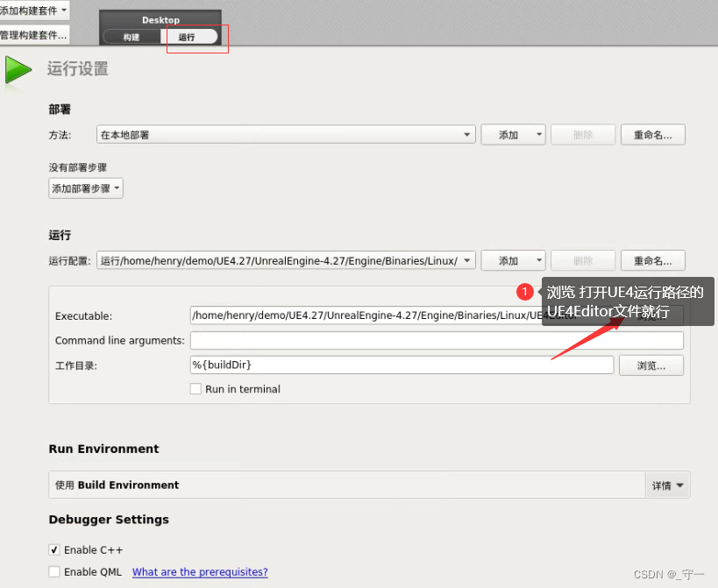
Task: Enable the Enable QML checkbox
Action: coord(53,571)
